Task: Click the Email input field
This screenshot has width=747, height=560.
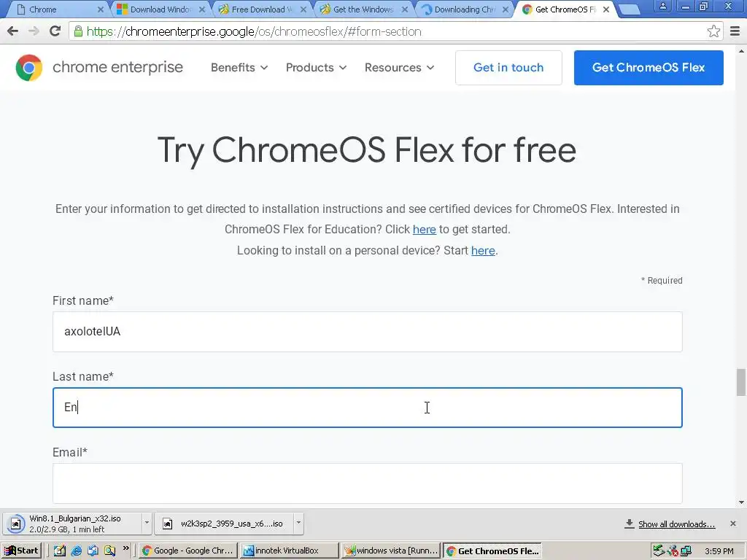Action: click(368, 483)
